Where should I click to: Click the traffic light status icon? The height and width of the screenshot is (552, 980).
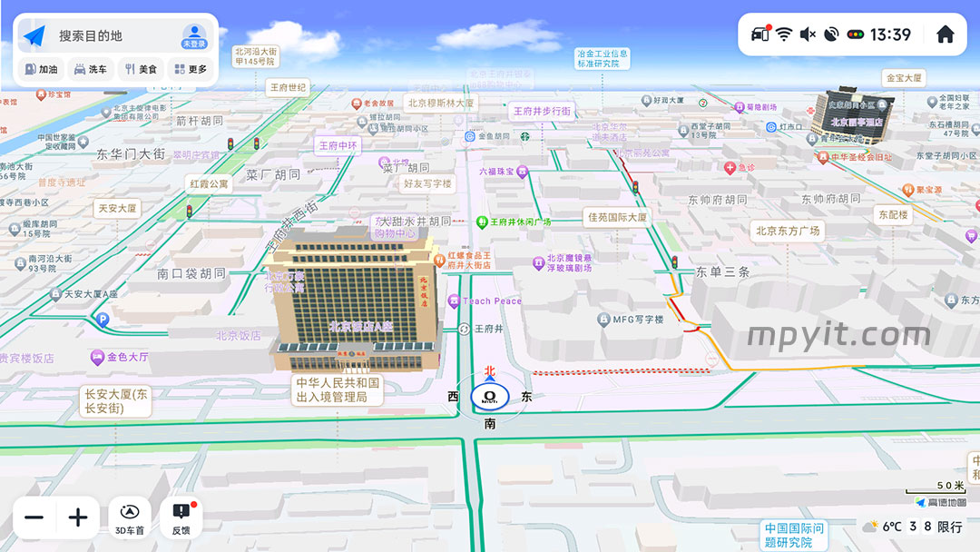click(x=855, y=34)
